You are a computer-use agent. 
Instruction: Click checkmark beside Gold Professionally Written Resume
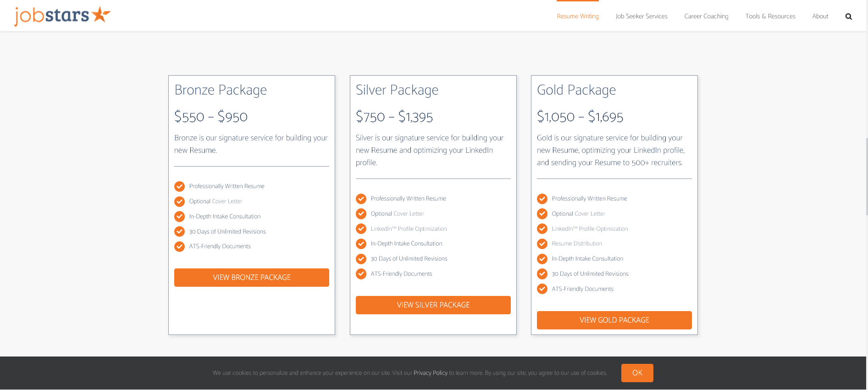542,199
